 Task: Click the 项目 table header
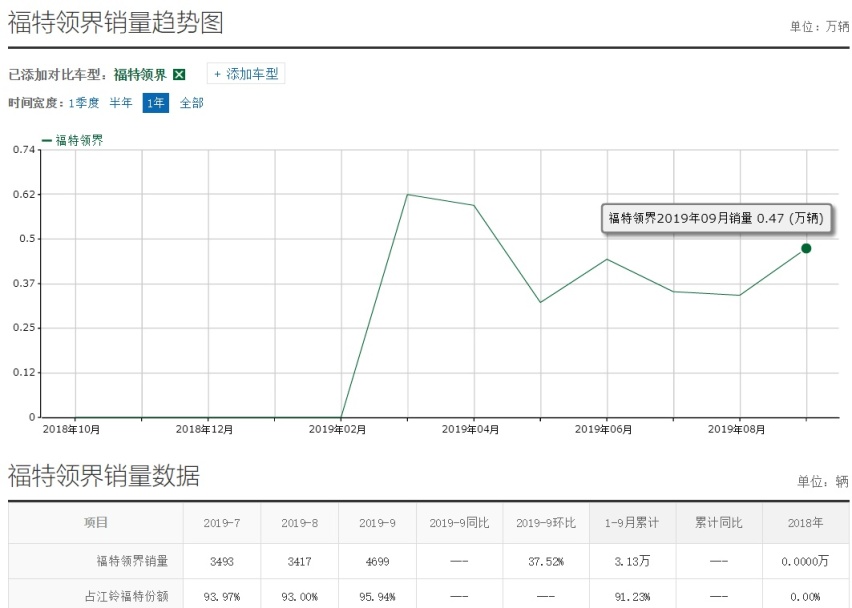coord(96,523)
